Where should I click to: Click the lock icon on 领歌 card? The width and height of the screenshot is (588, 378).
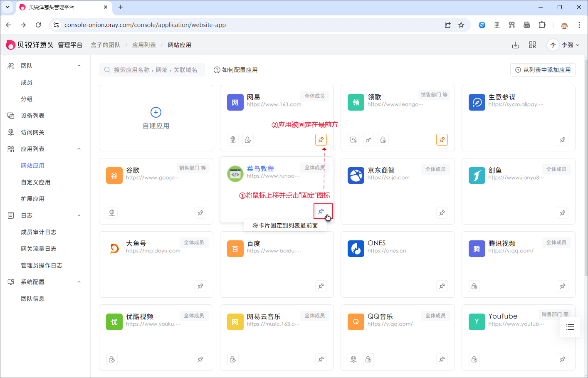coord(383,140)
